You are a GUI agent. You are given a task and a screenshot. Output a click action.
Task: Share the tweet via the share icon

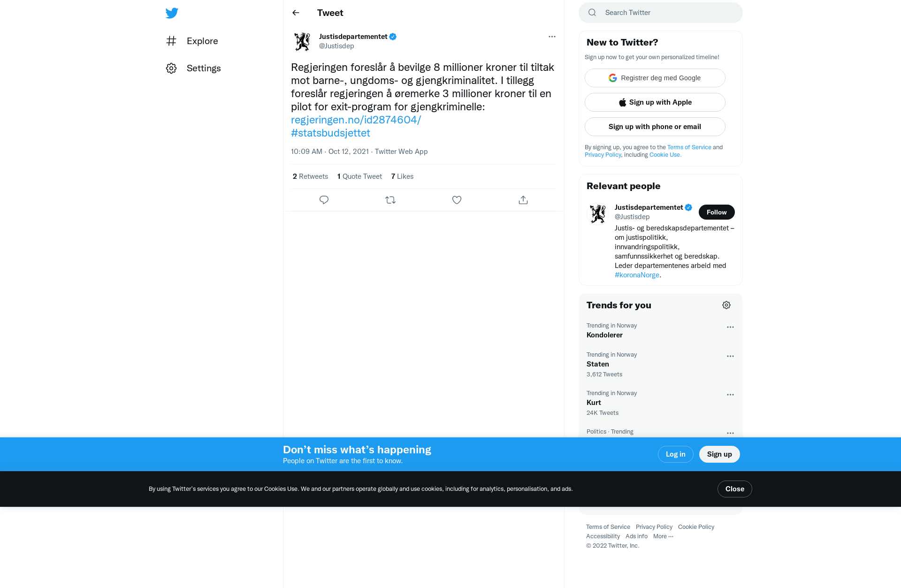pyautogui.click(x=523, y=200)
